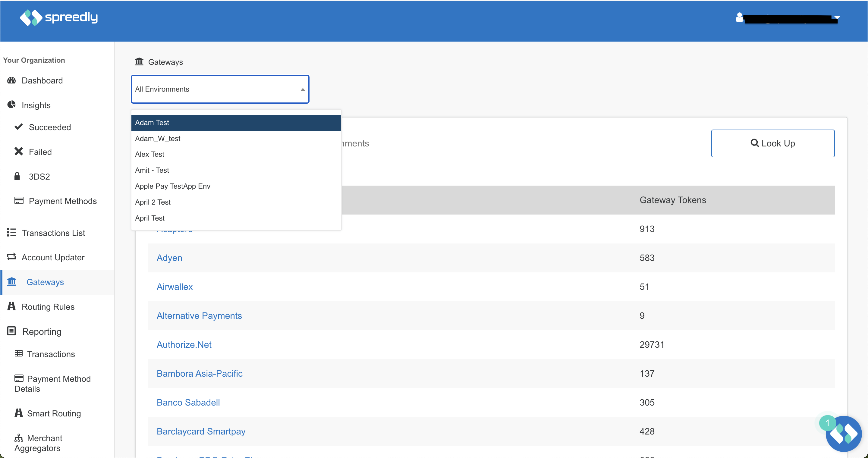Click the Insights pie chart icon
Image resolution: width=868 pixels, height=458 pixels.
pyautogui.click(x=11, y=105)
